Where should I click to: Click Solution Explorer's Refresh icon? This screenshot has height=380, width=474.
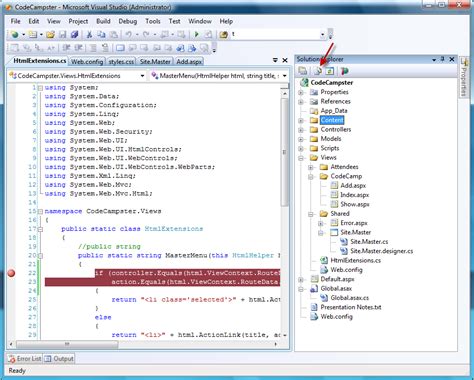(x=330, y=71)
